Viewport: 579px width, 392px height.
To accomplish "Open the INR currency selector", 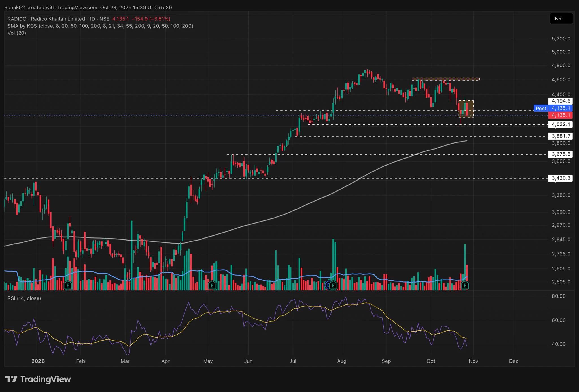I will 561,19.
